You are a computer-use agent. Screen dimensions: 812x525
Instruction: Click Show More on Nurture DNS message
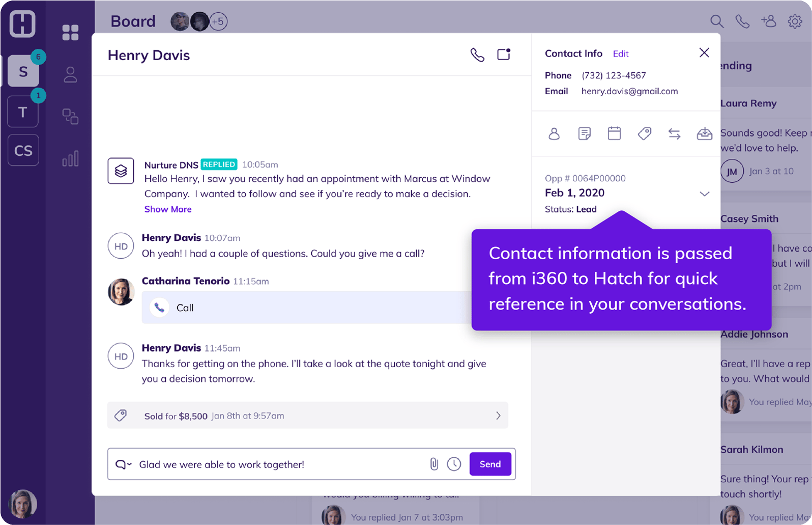coord(167,209)
